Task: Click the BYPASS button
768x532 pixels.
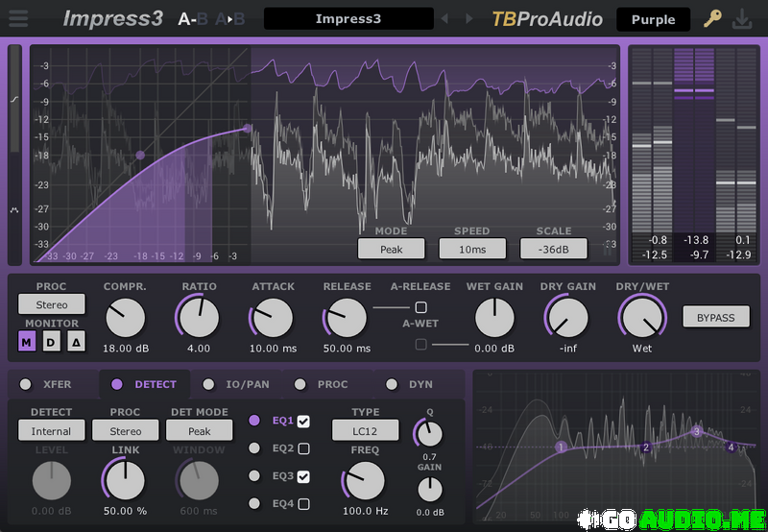Action: [715, 318]
